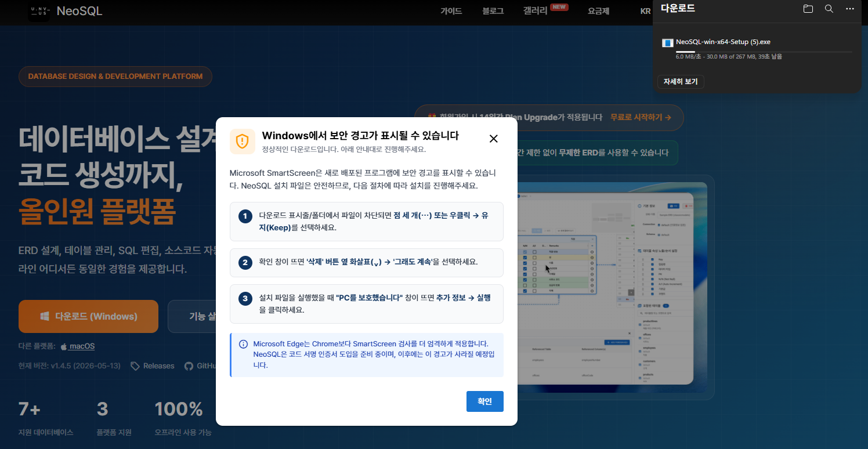Click the orange shield warning icon
This screenshot has height=449, width=868.
tap(243, 142)
